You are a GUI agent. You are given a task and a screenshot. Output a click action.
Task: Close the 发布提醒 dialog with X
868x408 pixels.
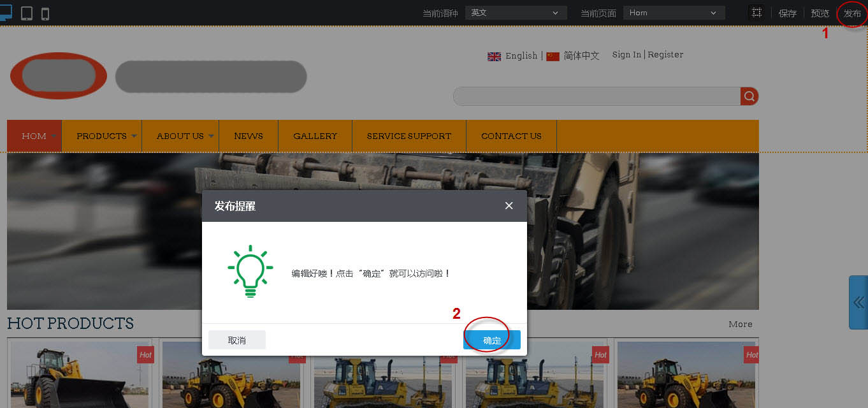click(x=509, y=205)
